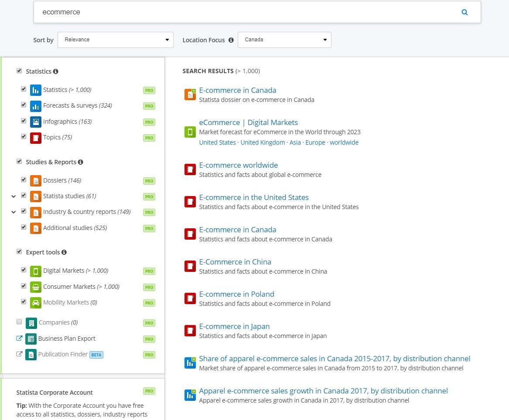Click the Industry & country reports icon
Image resolution: width=509 pixels, height=420 pixels.
(36, 212)
